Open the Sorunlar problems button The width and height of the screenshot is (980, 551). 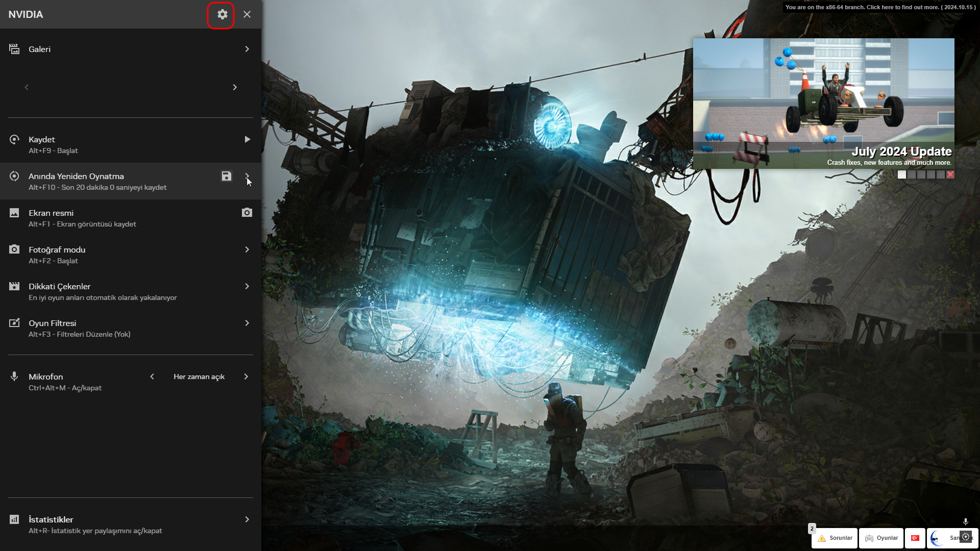coord(835,538)
